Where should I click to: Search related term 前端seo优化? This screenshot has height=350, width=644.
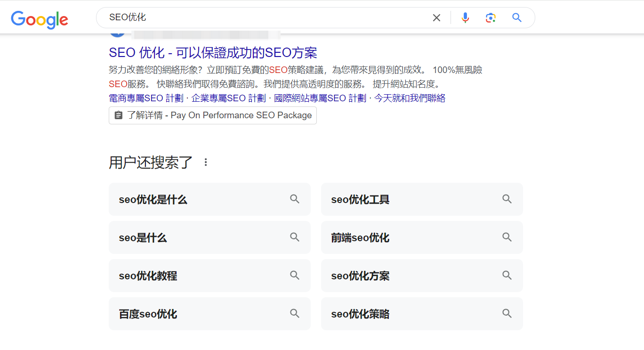[x=422, y=237]
